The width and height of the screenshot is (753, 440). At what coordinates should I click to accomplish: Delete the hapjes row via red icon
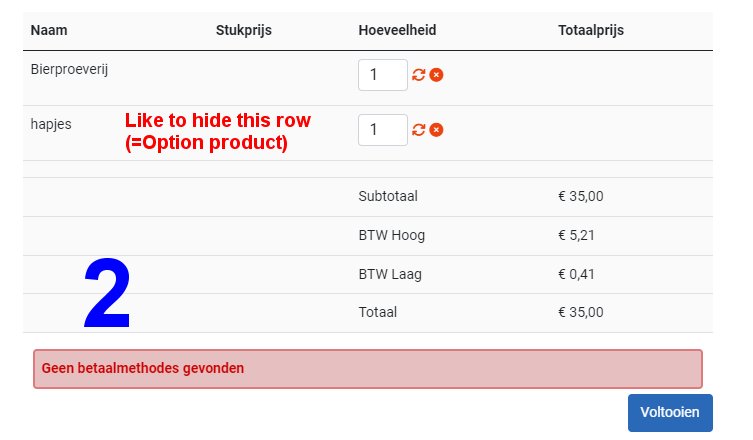tap(437, 130)
